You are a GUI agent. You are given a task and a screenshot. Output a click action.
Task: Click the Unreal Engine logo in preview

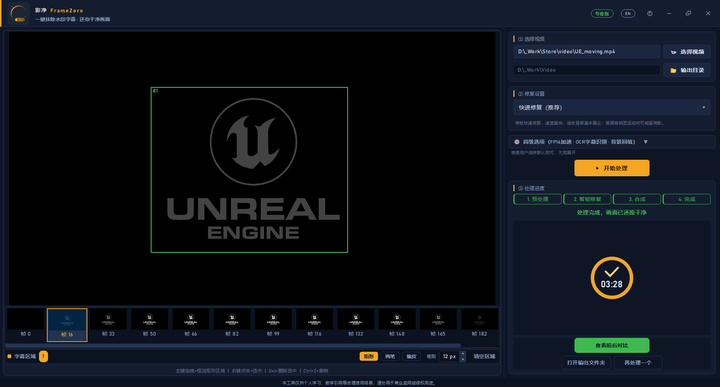(x=253, y=169)
